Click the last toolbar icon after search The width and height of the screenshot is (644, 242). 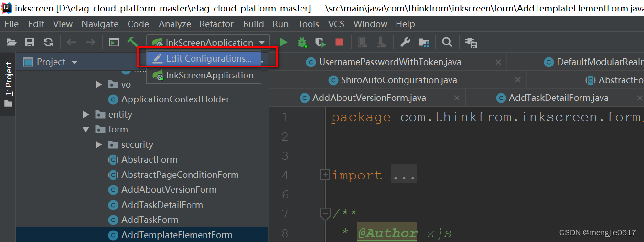[472, 43]
